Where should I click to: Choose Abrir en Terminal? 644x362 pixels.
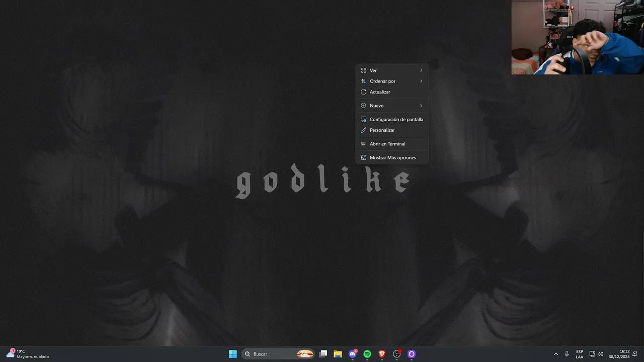point(392,144)
